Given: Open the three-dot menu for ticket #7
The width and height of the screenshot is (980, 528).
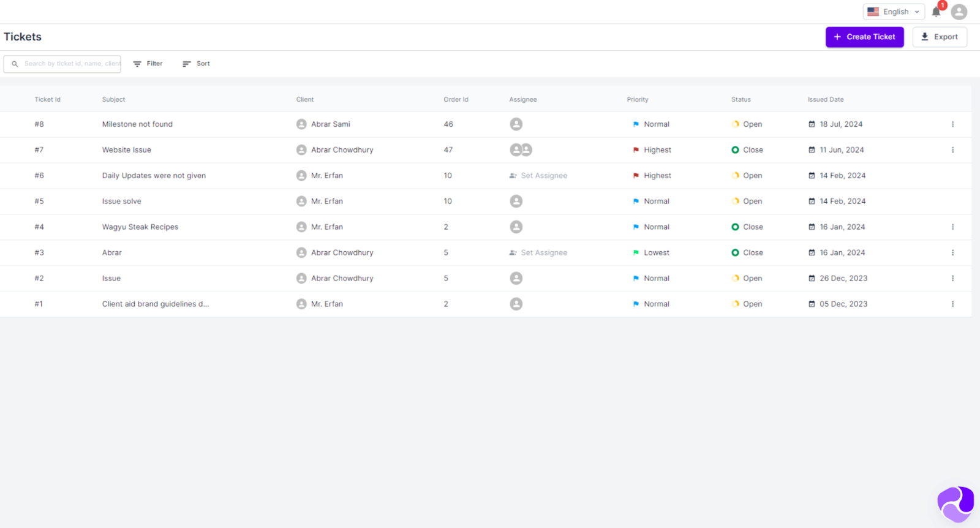Looking at the screenshot, I should point(952,150).
